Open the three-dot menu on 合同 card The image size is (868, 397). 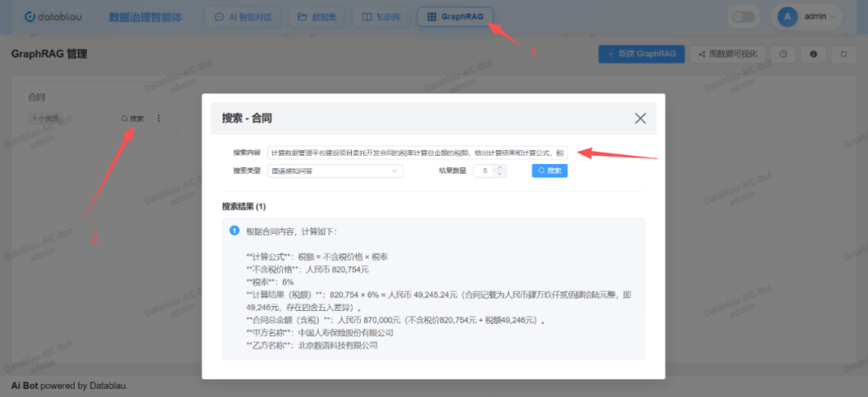[158, 118]
